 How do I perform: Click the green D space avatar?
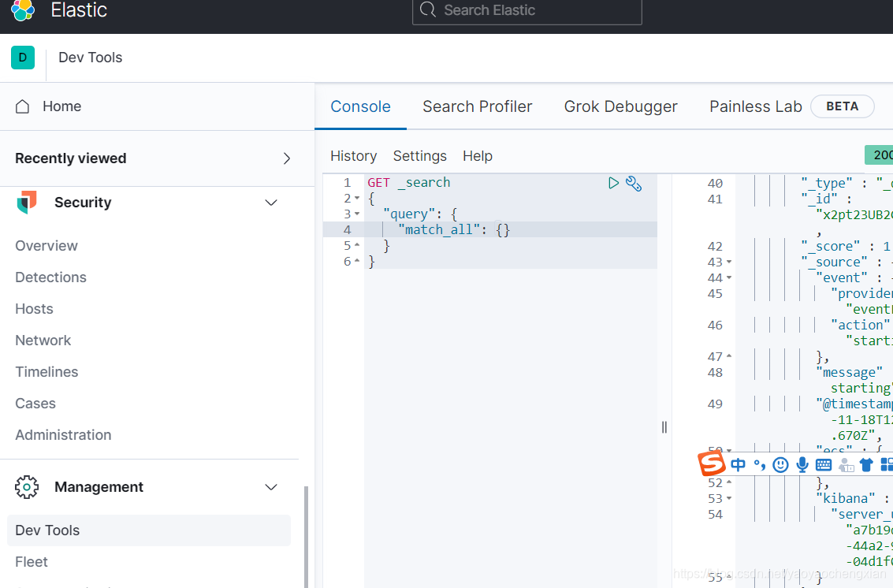click(23, 58)
